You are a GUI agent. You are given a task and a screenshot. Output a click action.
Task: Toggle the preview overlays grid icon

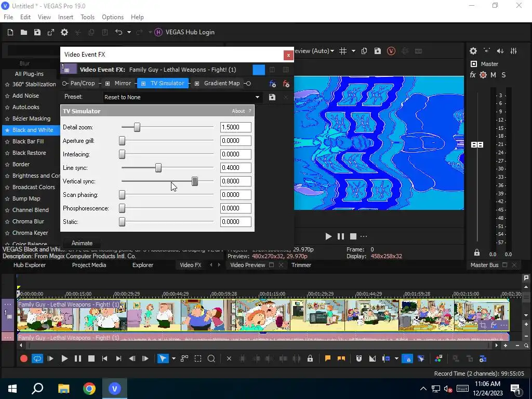343,51
